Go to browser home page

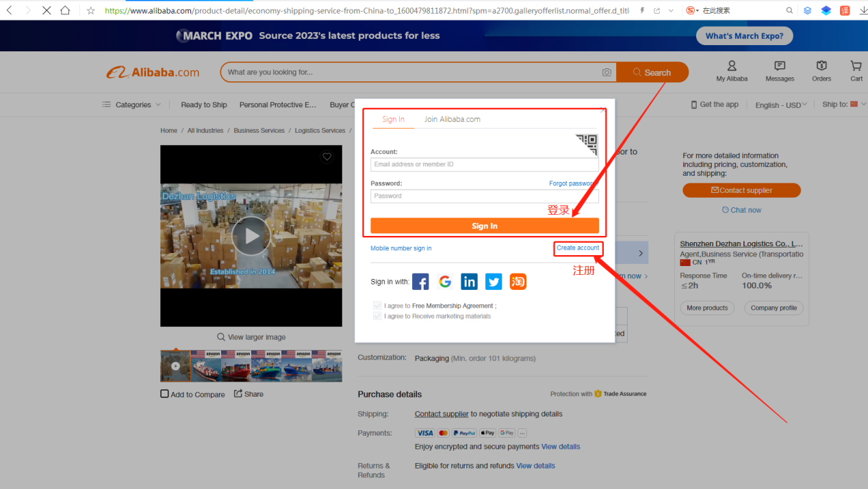coord(65,10)
